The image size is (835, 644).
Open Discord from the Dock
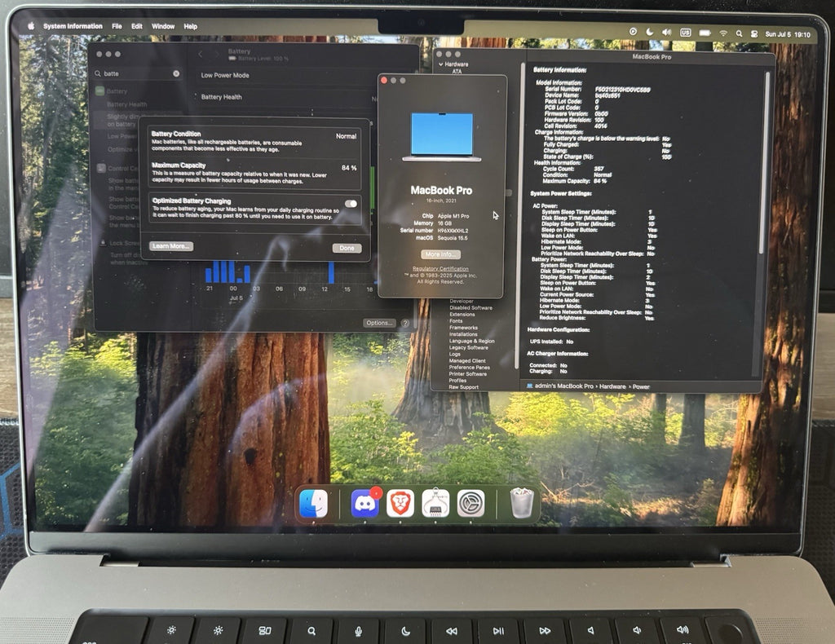click(x=364, y=503)
